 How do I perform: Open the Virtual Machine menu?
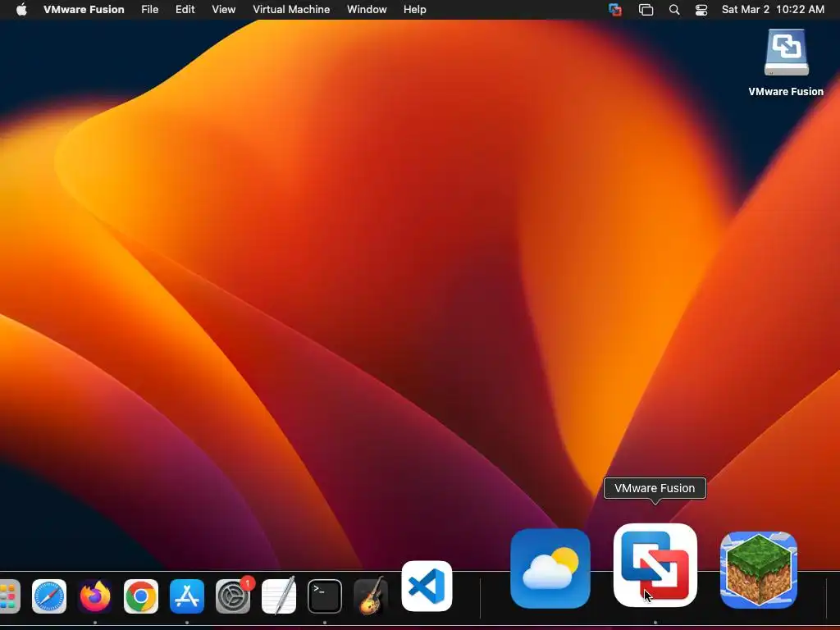pyautogui.click(x=291, y=10)
